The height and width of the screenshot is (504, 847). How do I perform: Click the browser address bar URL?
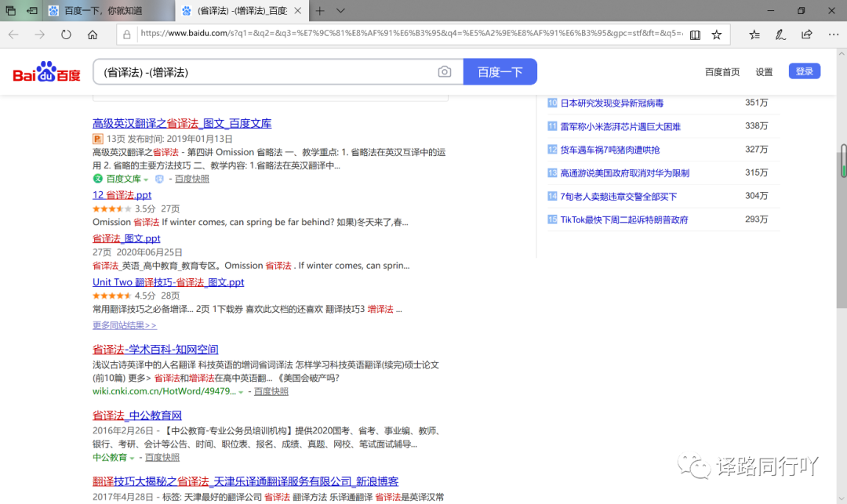click(x=410, y=34)
